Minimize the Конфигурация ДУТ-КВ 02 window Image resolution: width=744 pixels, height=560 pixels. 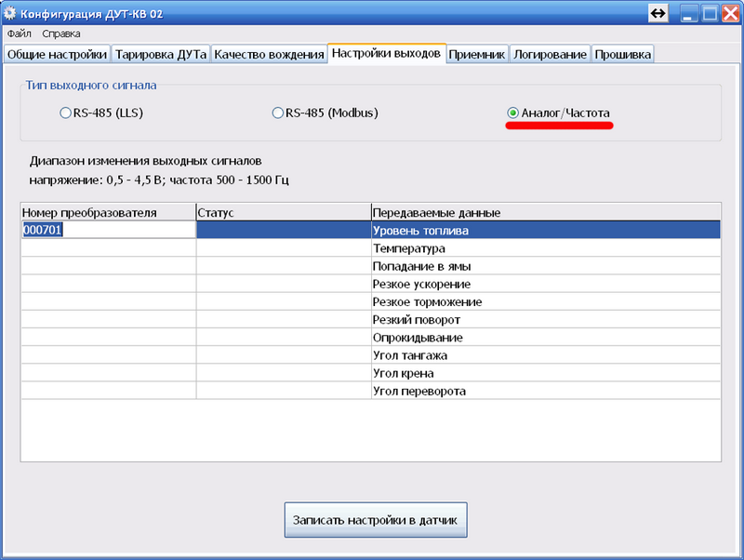688,13
